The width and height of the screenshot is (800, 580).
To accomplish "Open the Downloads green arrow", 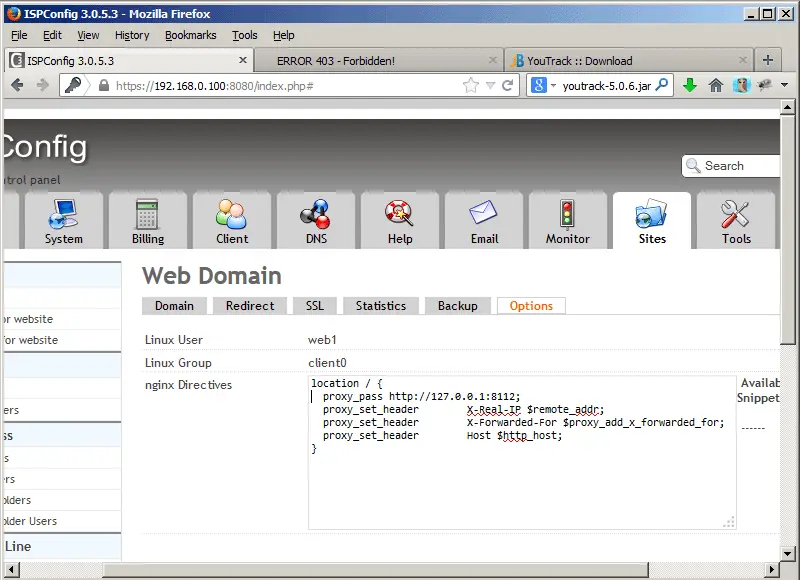I will point(690,85).
